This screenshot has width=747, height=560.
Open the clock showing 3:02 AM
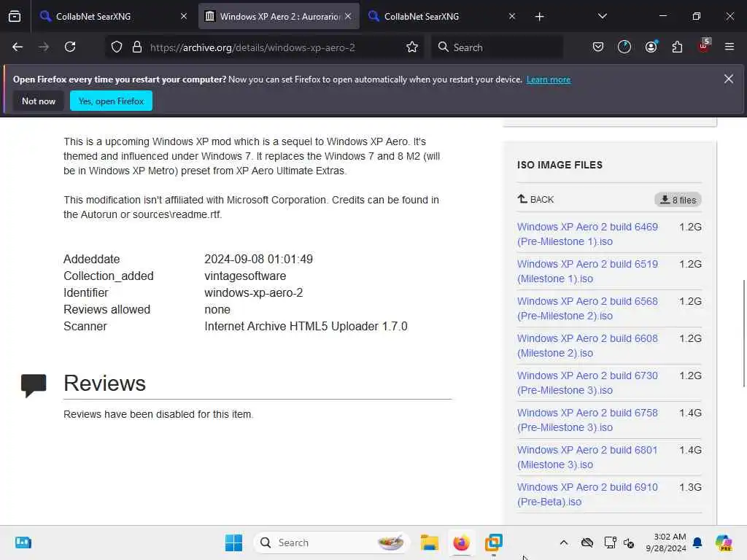click(x=665, y=542)
